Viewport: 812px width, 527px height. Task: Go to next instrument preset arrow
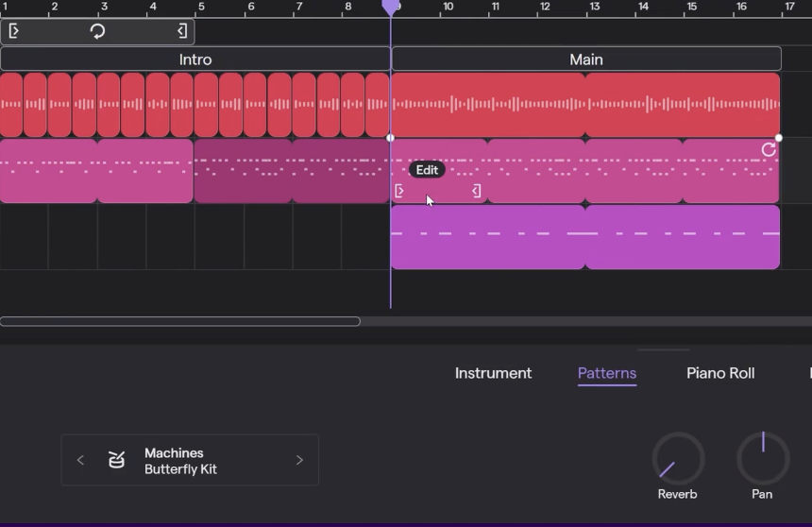299,460
